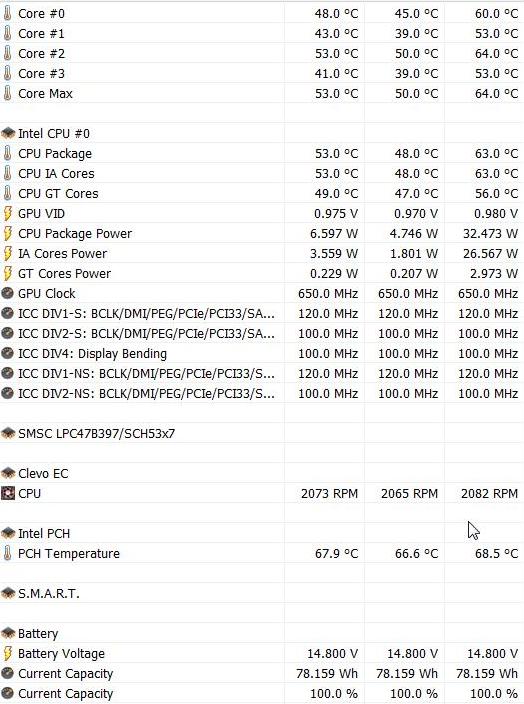Click the chip icon beside Clevo EC
Viewport: 524px width, 704px height.
click(x=8, y=473)
